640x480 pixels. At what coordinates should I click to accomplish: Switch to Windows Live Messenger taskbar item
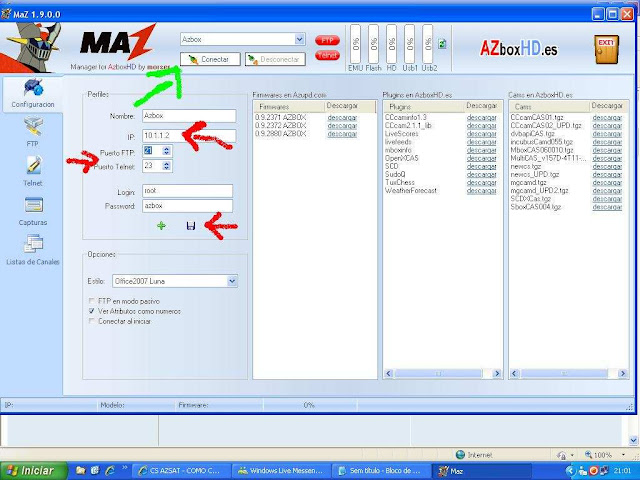[x=282, y=471]
